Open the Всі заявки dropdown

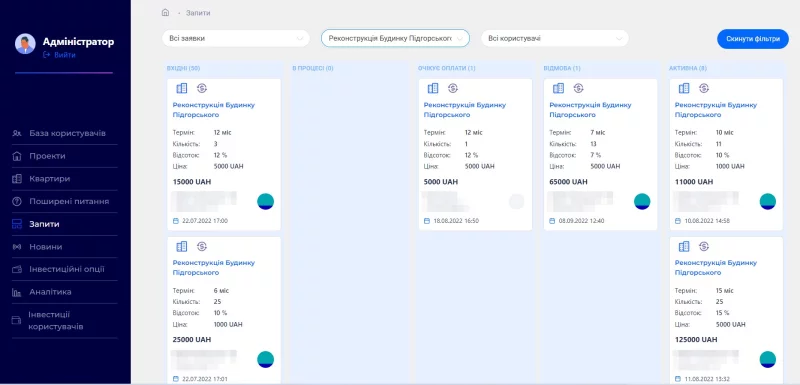[x=236, y=38]
